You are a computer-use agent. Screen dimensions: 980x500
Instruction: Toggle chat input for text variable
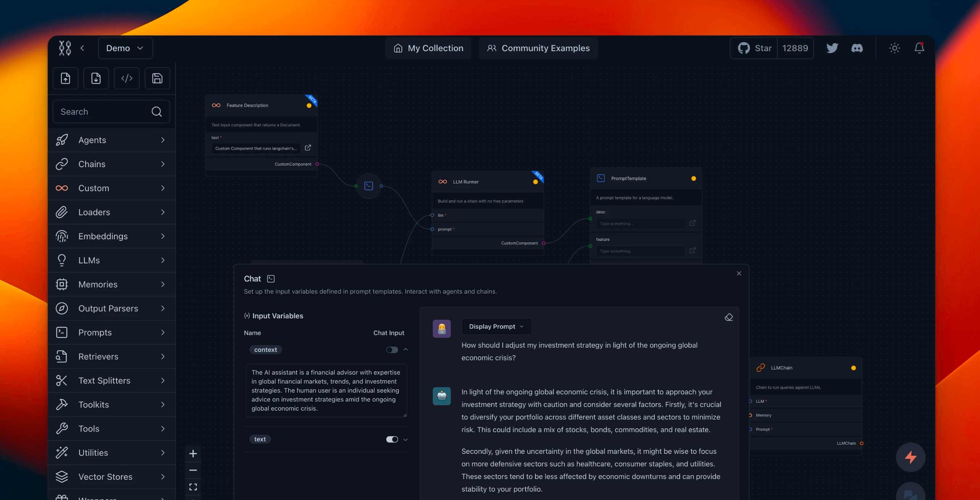tap(392, 440)
